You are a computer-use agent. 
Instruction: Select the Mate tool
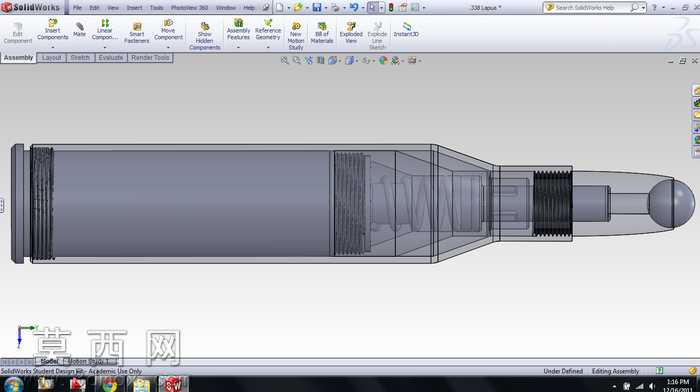point(79,29)
